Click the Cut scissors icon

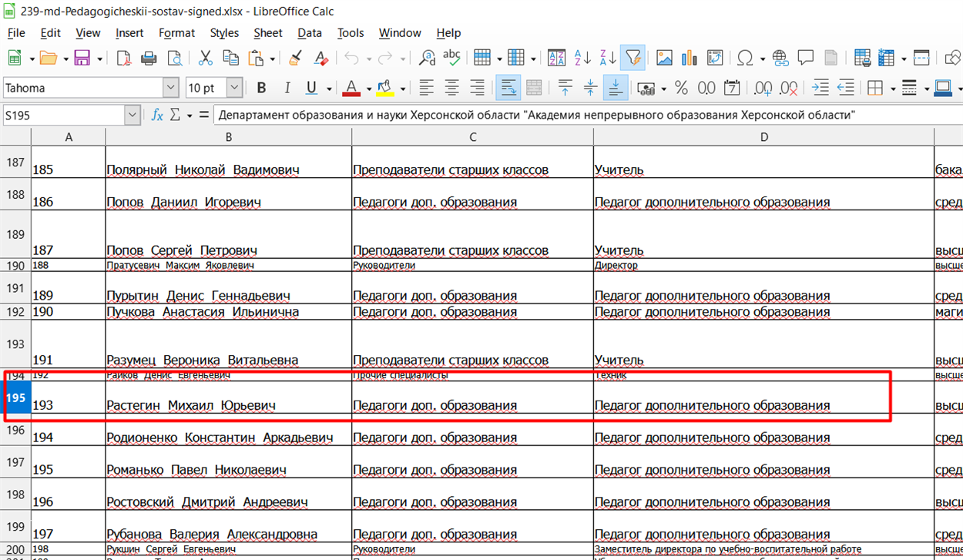point(206,58)
